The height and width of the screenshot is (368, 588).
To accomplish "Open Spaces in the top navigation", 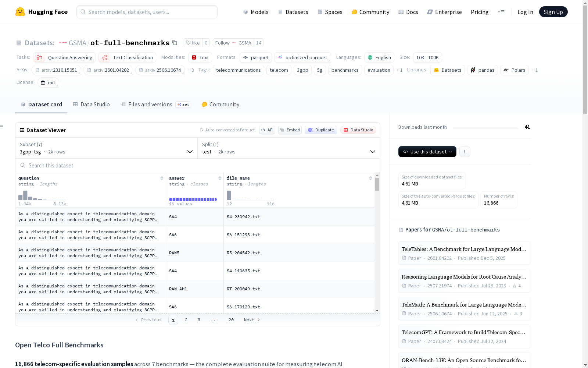I will tap(330, 12).
